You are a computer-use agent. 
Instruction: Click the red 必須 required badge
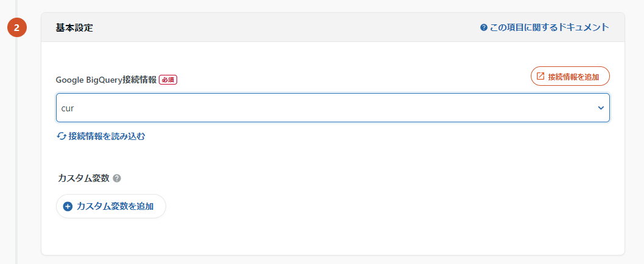168,80
